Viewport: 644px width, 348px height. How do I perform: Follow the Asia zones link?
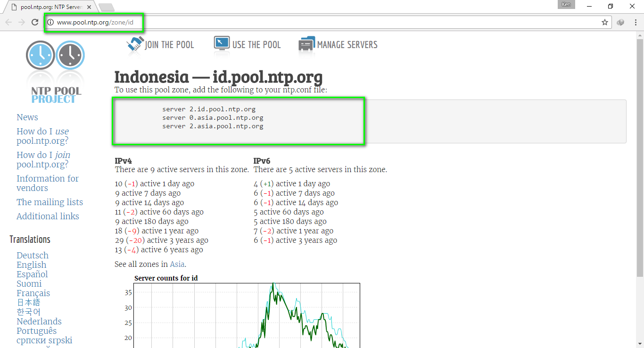pos(177,264)
